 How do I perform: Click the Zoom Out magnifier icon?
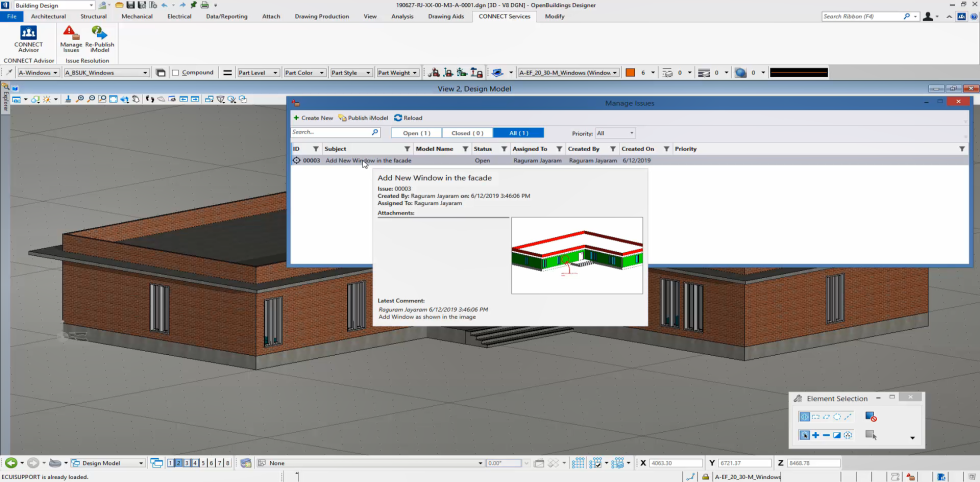click(x=91, y=99)
